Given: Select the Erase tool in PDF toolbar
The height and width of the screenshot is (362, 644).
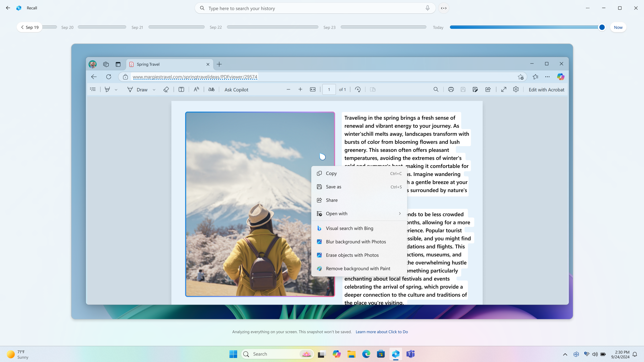Looking at the screenshot, I should pos(166,89).
